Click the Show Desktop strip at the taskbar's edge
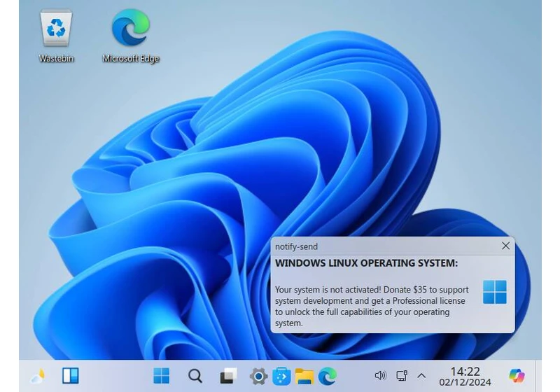 point(538,376)
